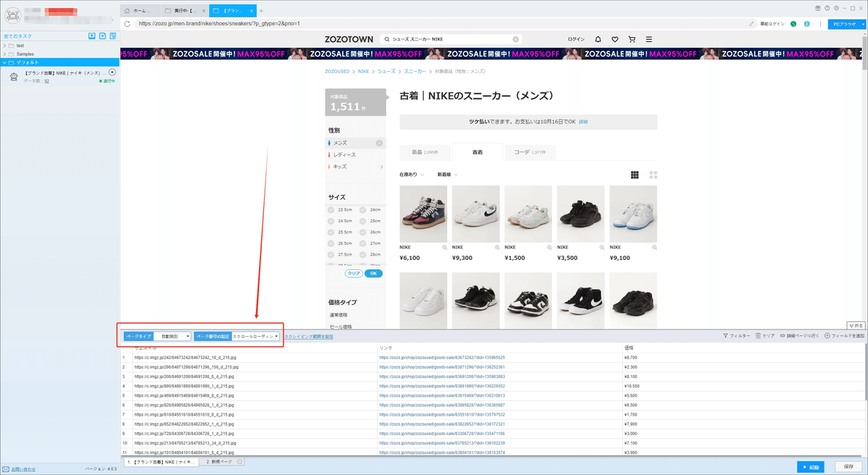The height and width of the screenshot is (475, 868).
Task: Open the ZOZOTOWN shopping cart icon
Action: [631, 39]
